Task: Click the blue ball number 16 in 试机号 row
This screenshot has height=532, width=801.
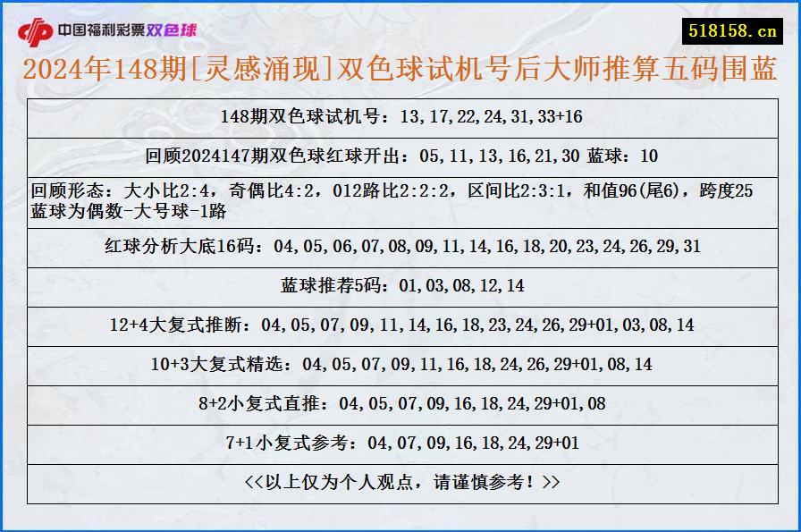Action: click(573, 114)
